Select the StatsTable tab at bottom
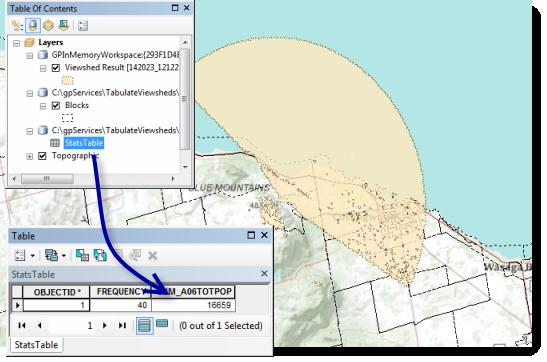Viewport: 547px width, 362px height. [x=36, y=345]
